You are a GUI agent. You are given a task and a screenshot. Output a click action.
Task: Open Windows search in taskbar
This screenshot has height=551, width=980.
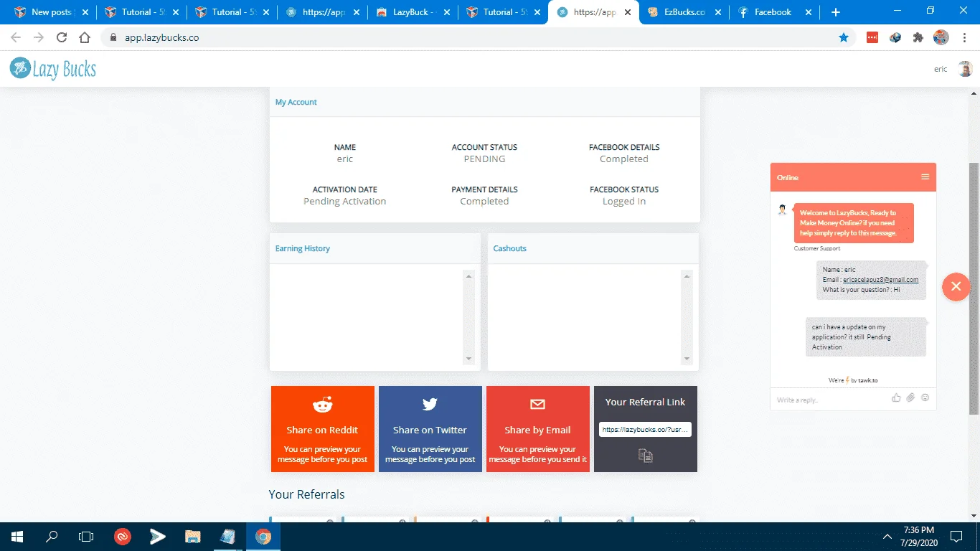click(x=52, y=536)
